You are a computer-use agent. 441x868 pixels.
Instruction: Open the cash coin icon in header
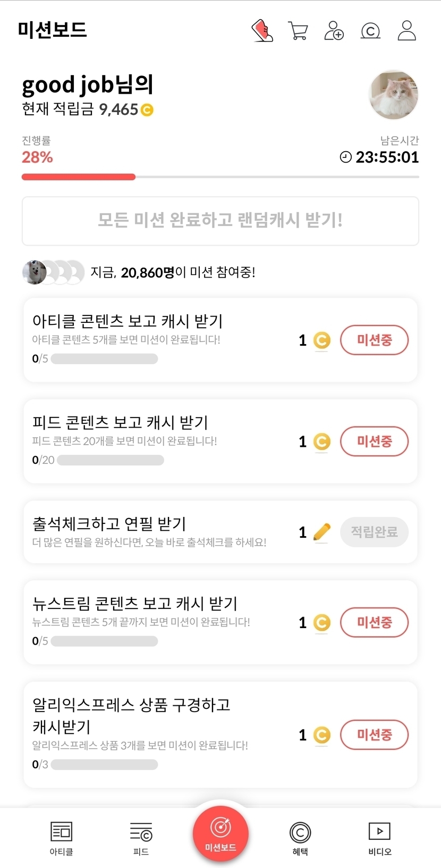click(370, 31)
